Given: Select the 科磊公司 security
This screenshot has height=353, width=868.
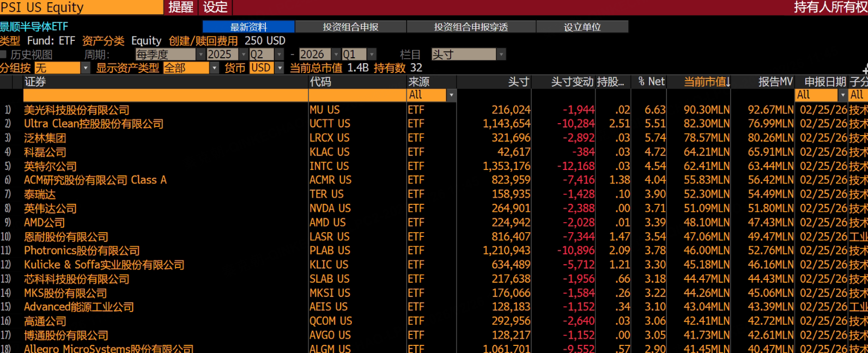Looking at the screenshot, I should 45,153.
